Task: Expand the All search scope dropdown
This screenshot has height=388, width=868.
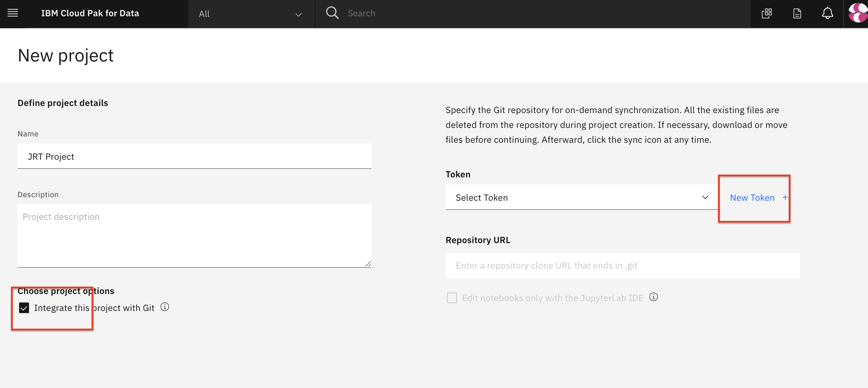Action: (251, 14)
